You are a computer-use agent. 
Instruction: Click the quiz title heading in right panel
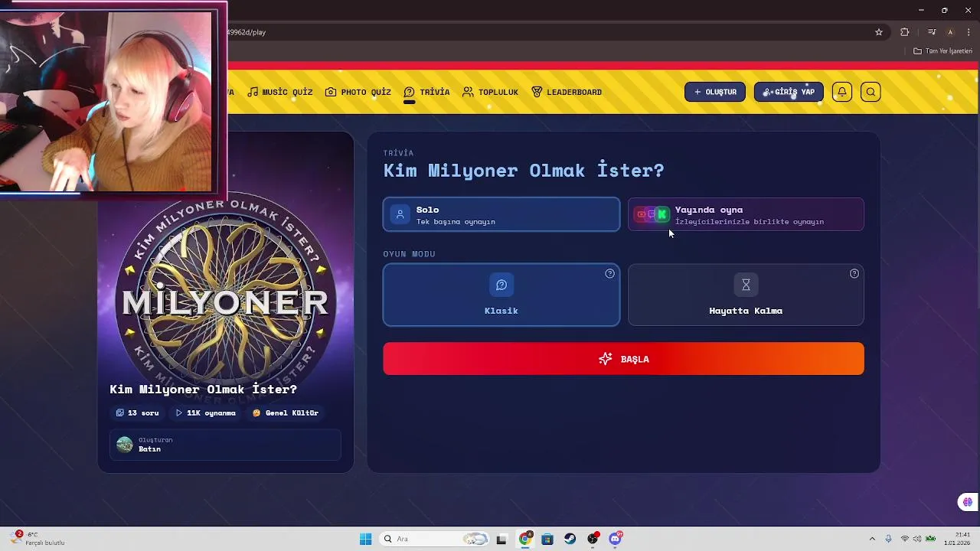524,170
